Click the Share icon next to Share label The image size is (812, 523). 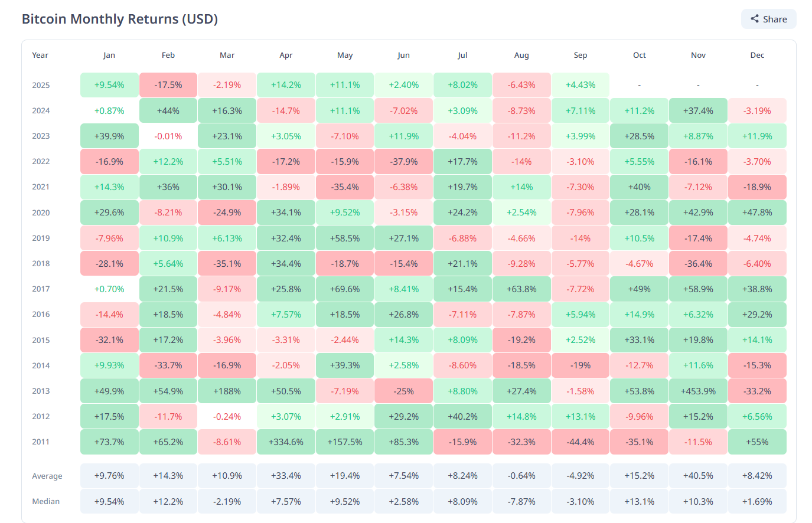(754, 18)
